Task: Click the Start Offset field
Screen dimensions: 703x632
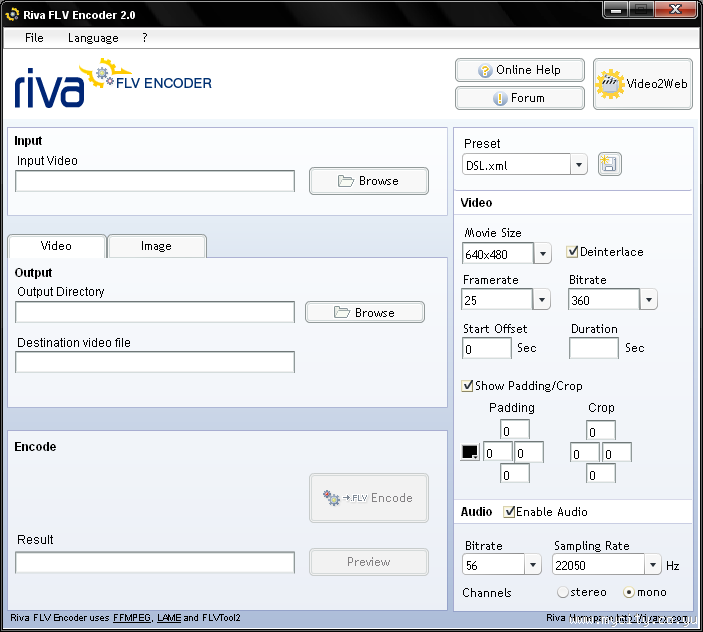Action: click(x=486, y=348)
